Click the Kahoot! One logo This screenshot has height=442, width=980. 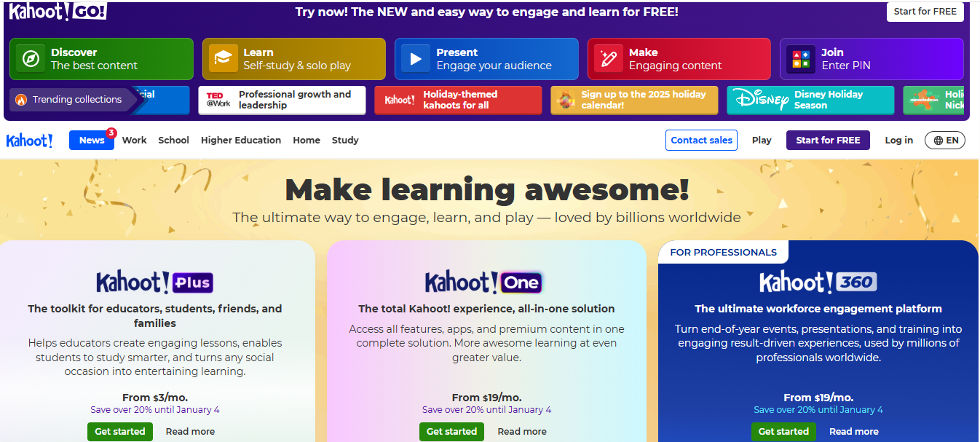[483, 282]
